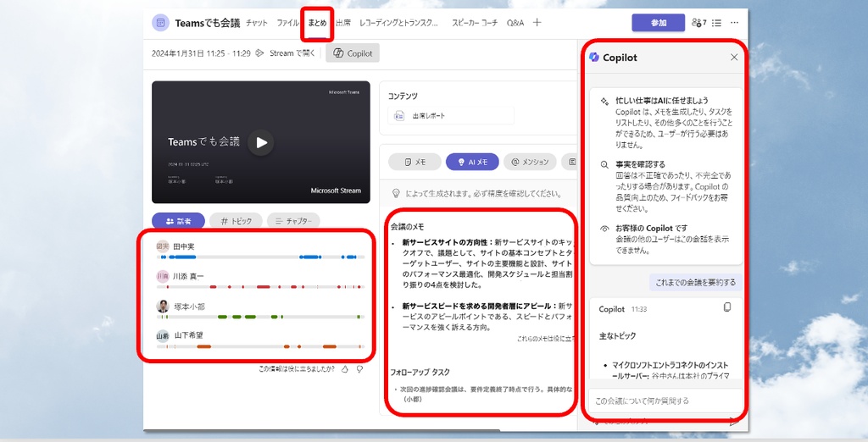Select the まとめ tab
This screenshot has height=442, width=868.
(x=317, y=23)
